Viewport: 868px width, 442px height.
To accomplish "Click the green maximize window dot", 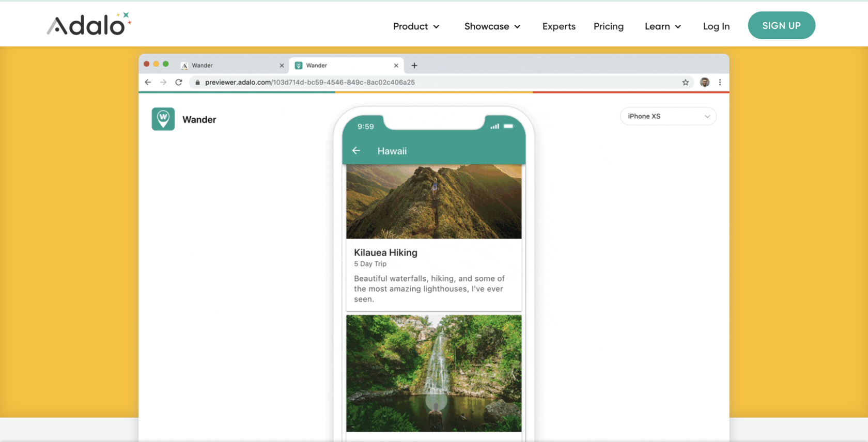I will pos(166,64).
